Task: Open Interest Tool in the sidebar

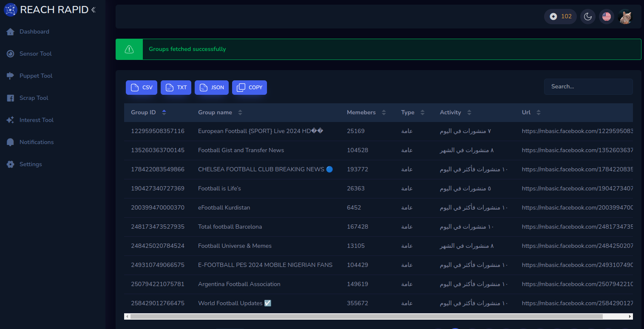Action: pos(37,120)
